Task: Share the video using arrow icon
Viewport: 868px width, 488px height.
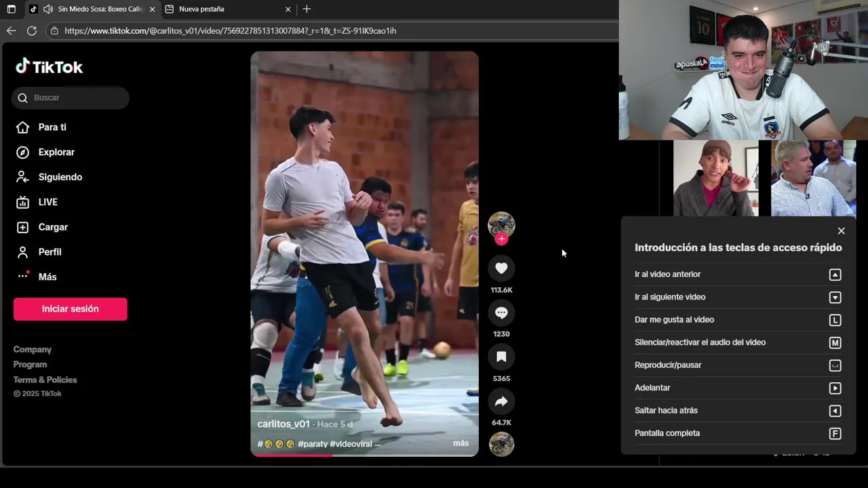Action: click(501, 401)
